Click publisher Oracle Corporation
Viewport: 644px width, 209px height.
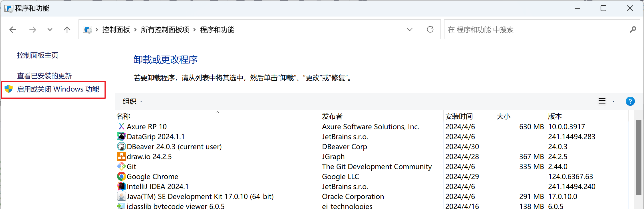pyautogui.click(x=353, y=196)
